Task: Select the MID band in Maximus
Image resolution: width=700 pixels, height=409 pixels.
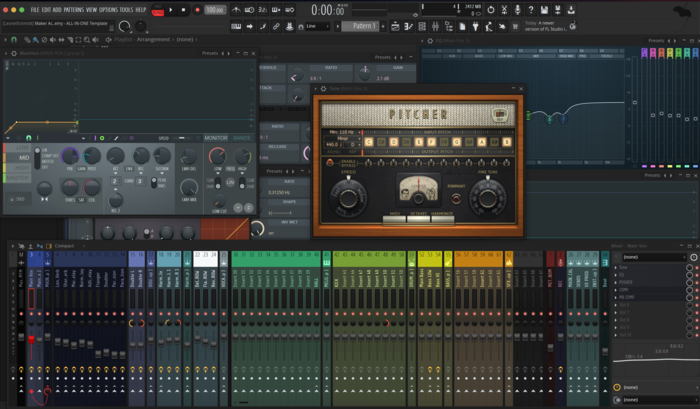Action: [18, 158]
